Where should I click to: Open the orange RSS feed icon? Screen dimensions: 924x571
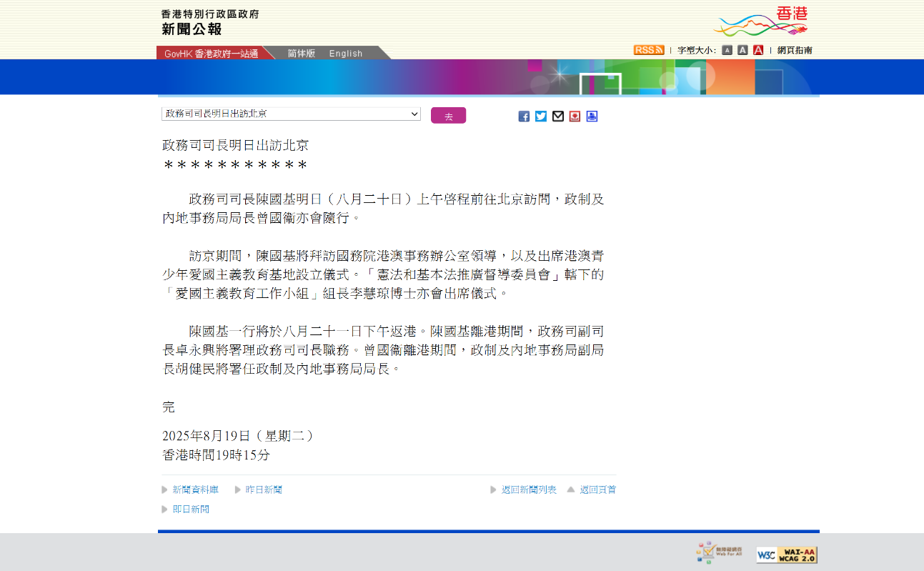(648, 50)
